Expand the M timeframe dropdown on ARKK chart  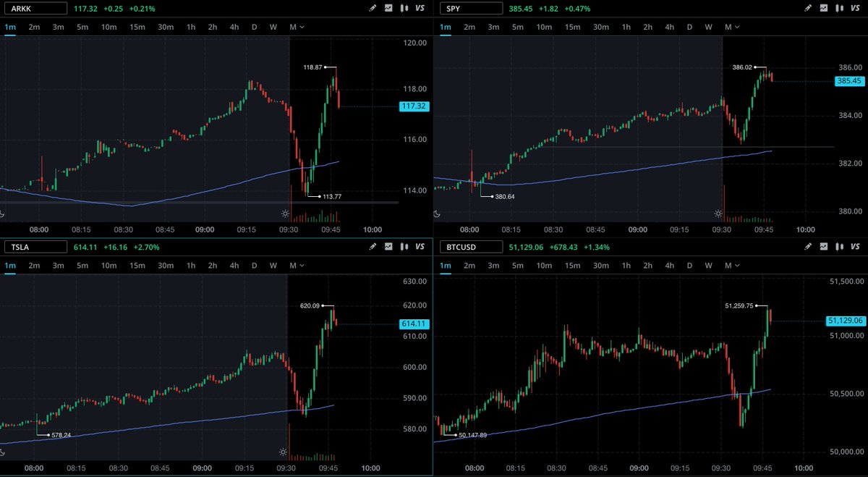[297, 27]
